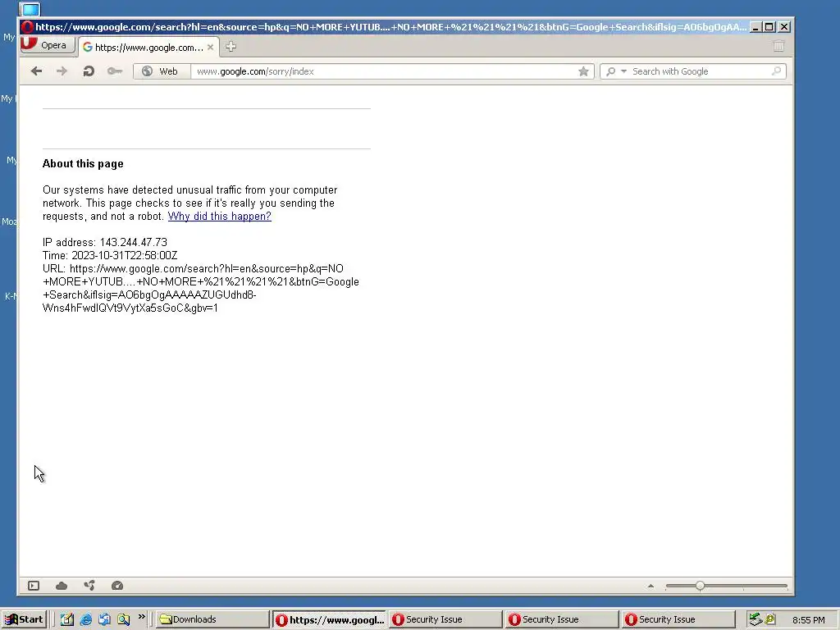
Task: Follow the 'Why did this happen?' link
Action: coord(220,216)
